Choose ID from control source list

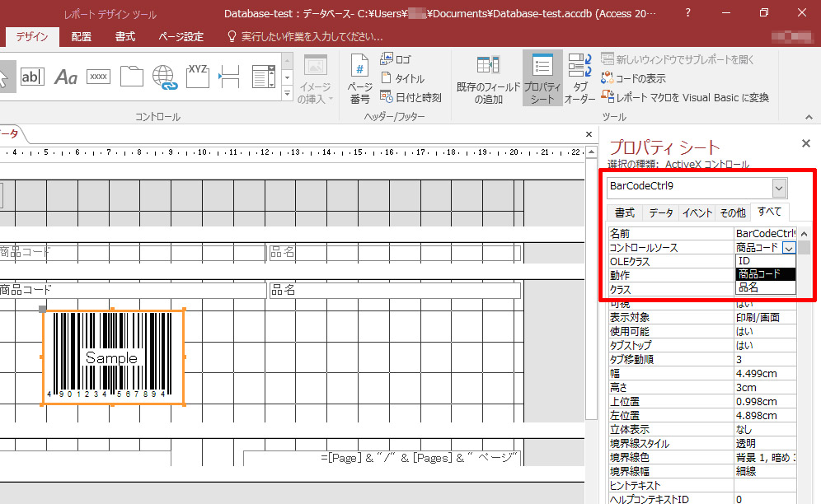coord(766,260)
